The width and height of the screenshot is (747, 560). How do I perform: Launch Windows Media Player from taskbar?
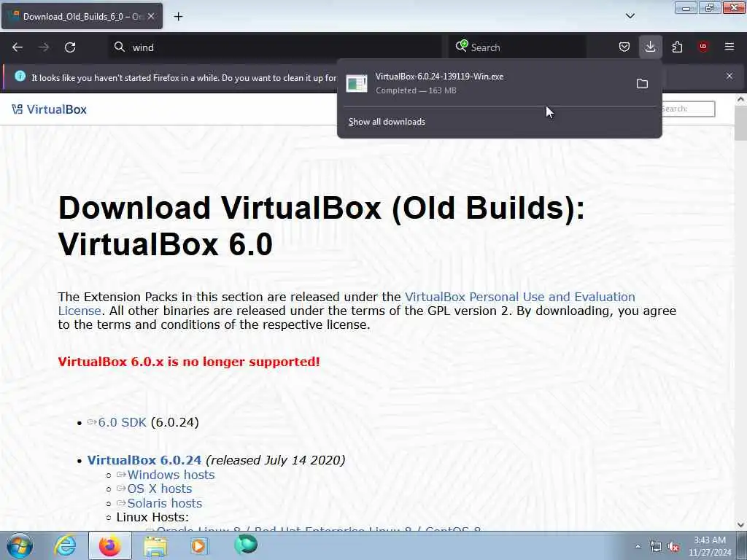coord(199,545)
